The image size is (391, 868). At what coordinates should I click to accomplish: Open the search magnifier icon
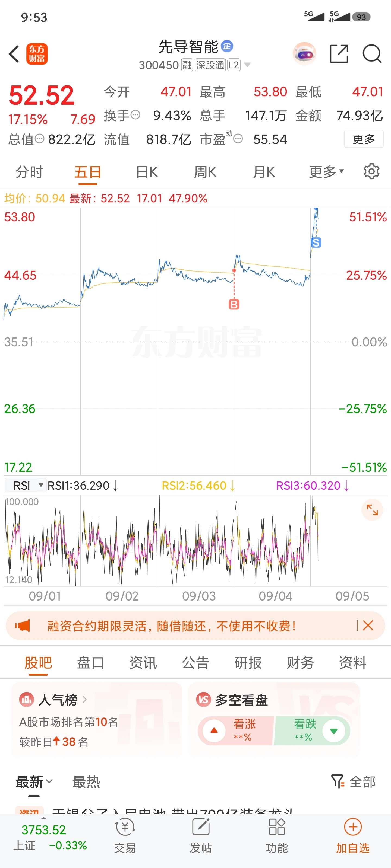point(372,54)
